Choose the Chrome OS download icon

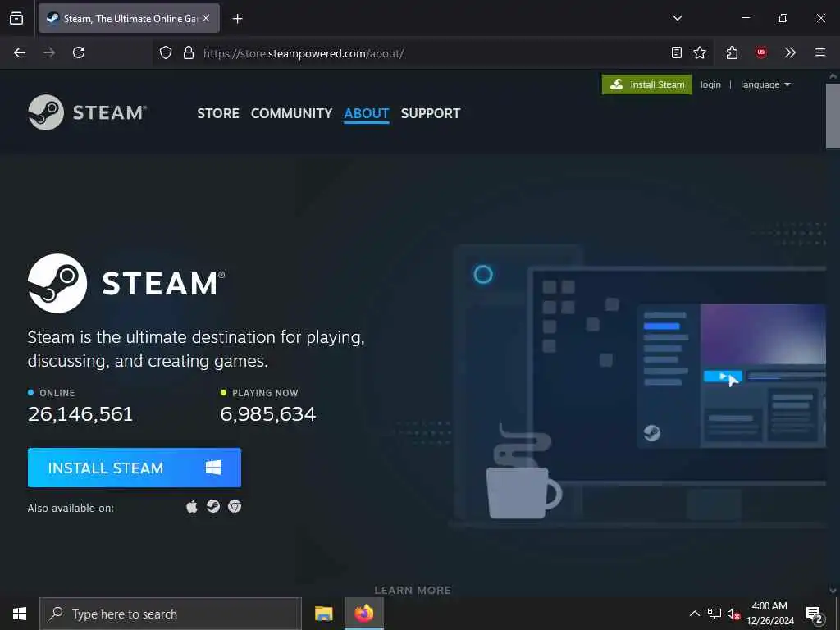pyautogui.click(x=235, y=506)
